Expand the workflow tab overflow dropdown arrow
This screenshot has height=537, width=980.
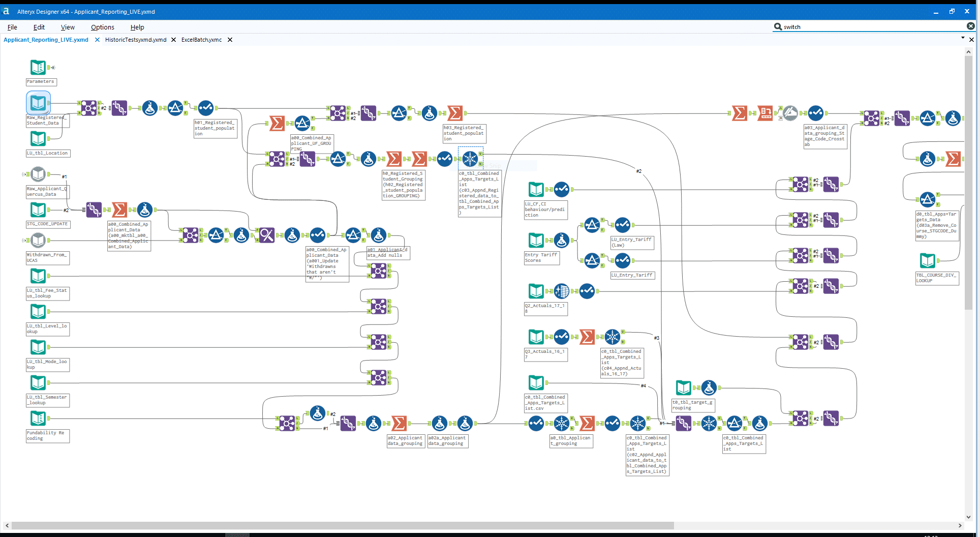click(x=963, y=37)
